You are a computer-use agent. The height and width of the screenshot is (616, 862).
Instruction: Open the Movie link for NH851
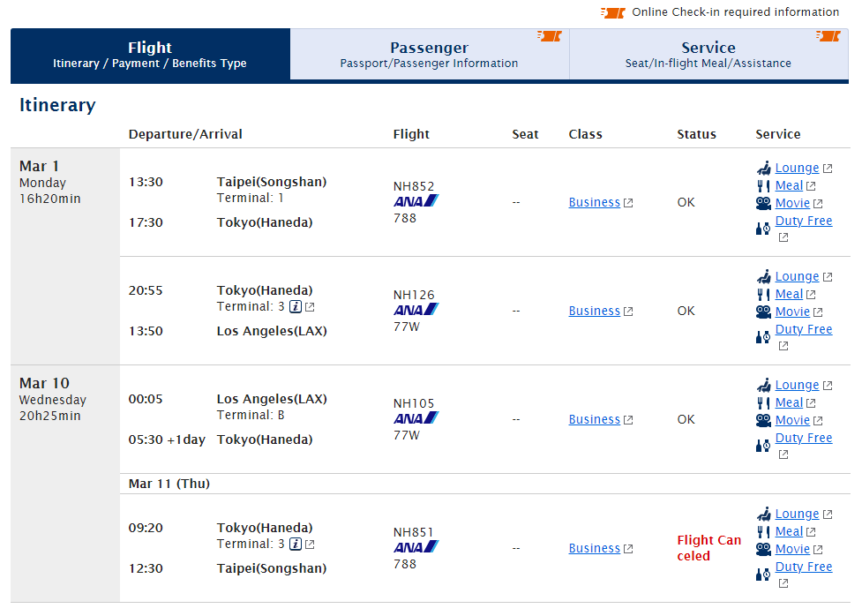pos(792,549)
